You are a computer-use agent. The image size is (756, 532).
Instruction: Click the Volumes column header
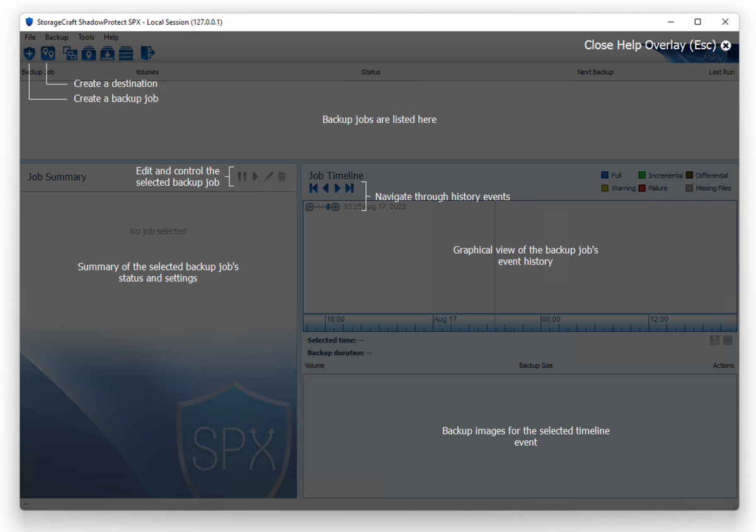point(147,72)
